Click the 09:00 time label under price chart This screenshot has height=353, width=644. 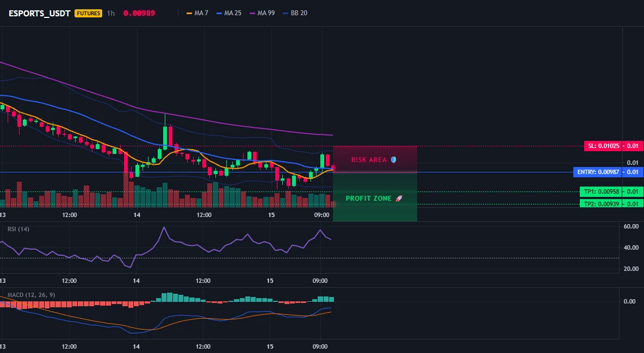pyautogui.click(x=321, y=215)
